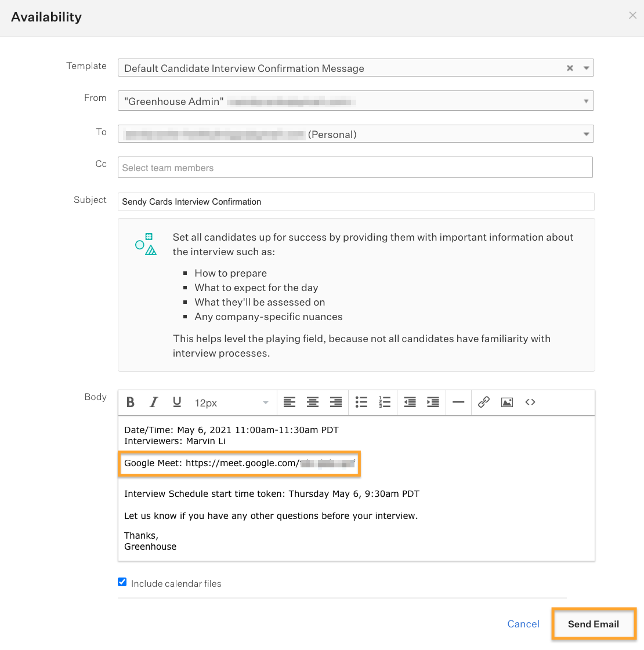Expand the From address dropdown

586,100
